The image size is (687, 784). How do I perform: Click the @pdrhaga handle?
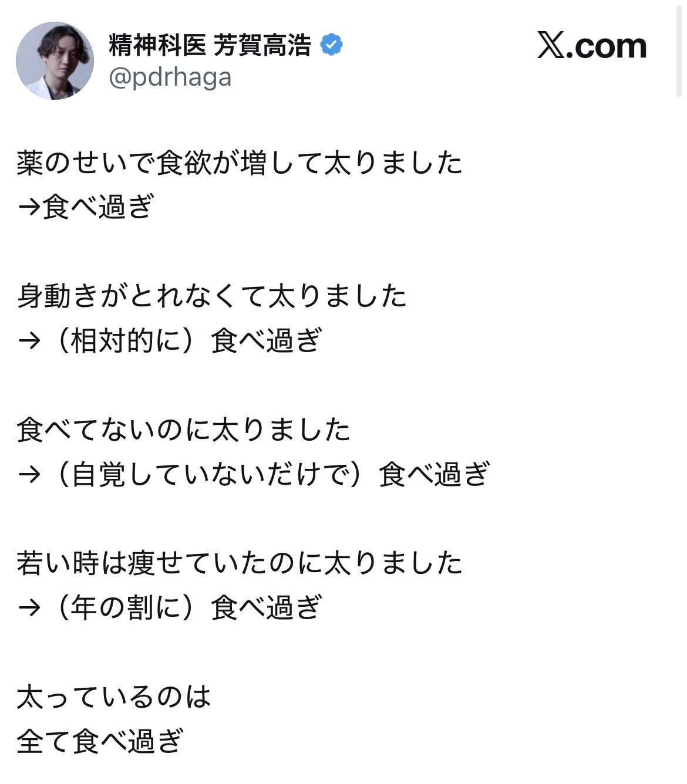click(170, 77)
